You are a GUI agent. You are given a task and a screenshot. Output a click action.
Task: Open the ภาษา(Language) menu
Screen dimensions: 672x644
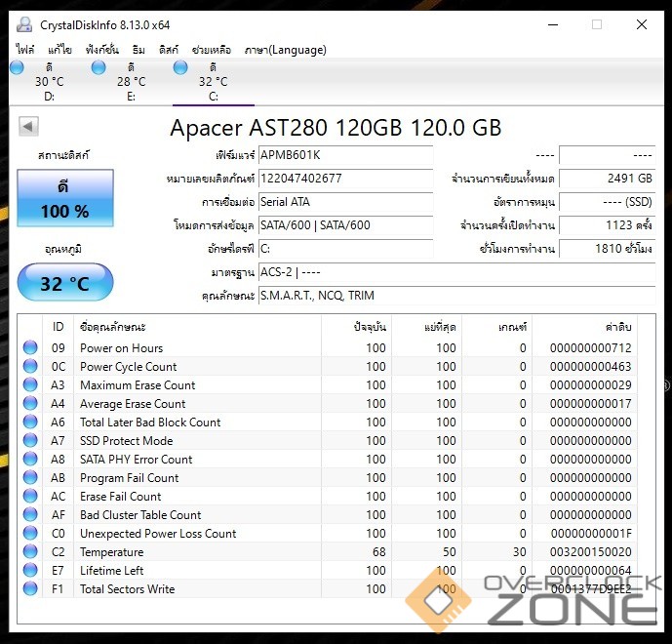[285, 49]
